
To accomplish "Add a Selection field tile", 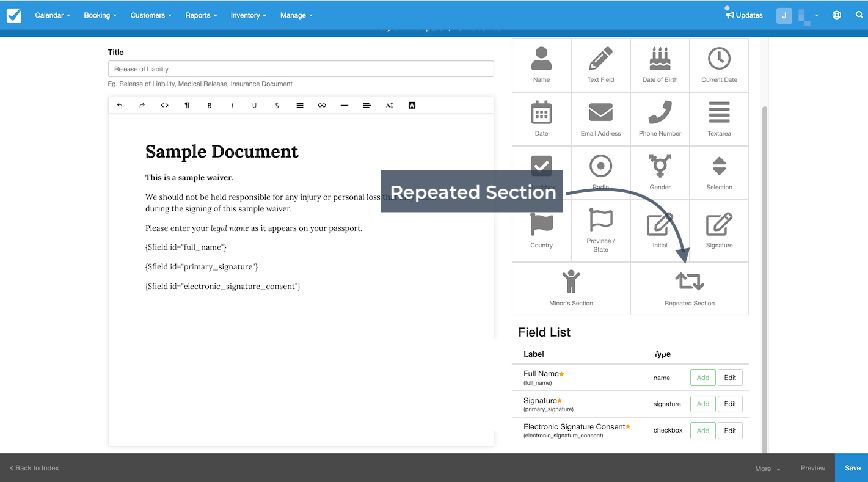I will 719,173.
